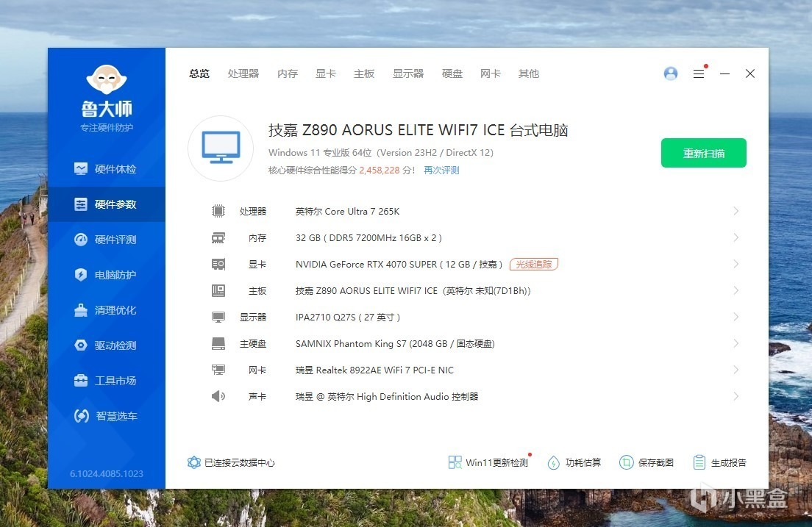Click the 主硬盘 disk drive icon
This screenshot has width=812, height=527.
[x=218, y=343]
